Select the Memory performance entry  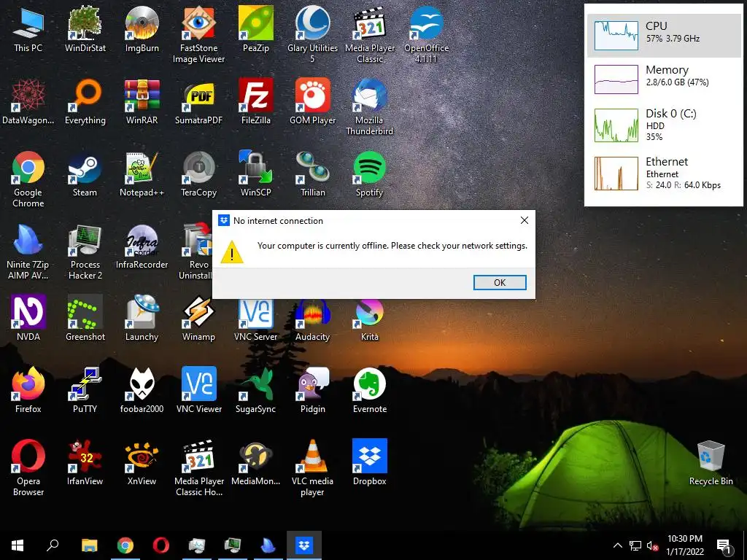(x=664, y=79)
